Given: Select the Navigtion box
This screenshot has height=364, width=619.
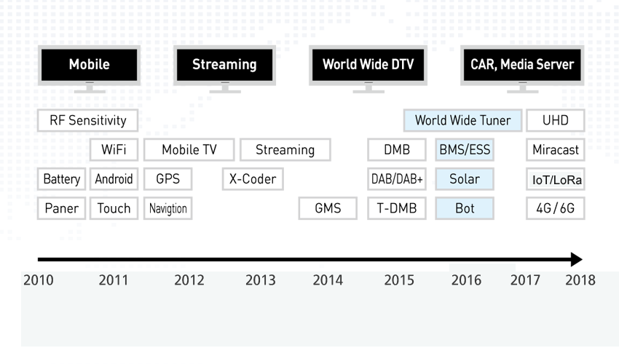Looking at the screenshot, I should point(167,208).
